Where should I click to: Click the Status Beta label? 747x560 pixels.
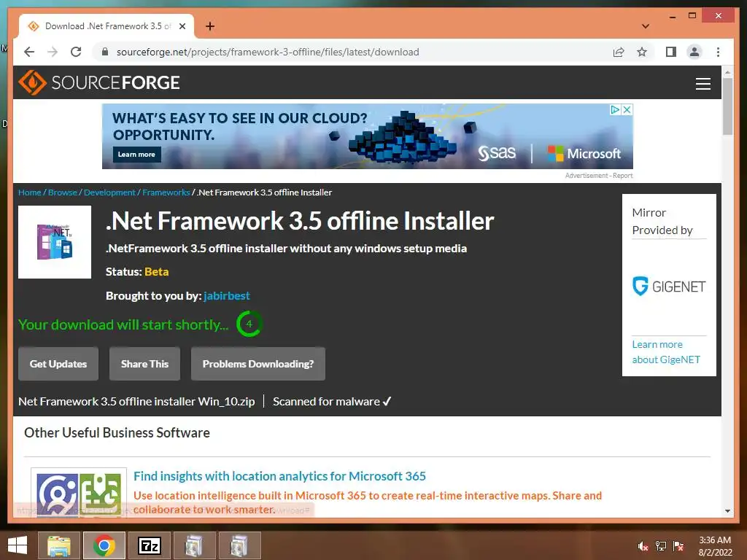(137, 272)
